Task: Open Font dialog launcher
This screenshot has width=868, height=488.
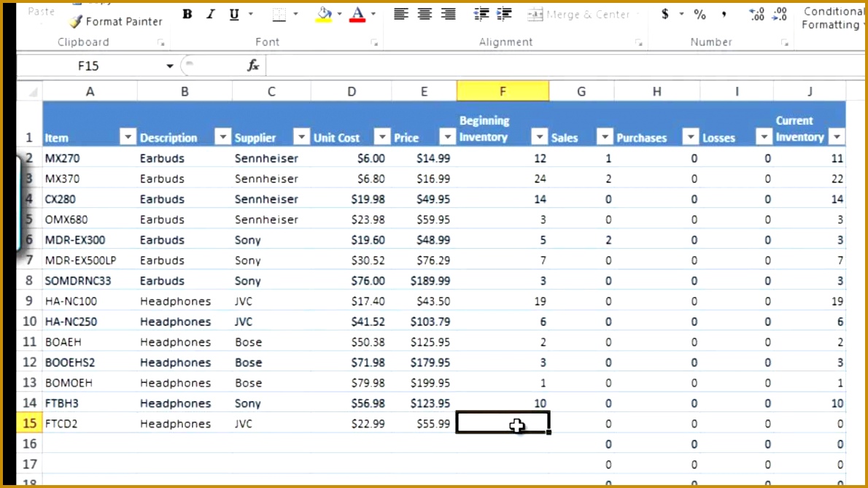Action: pyautogui.click(x=375, y=42)
